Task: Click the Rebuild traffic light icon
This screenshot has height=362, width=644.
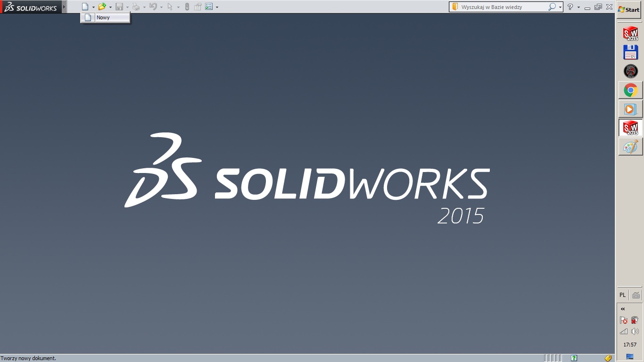Action: [187, 7]
